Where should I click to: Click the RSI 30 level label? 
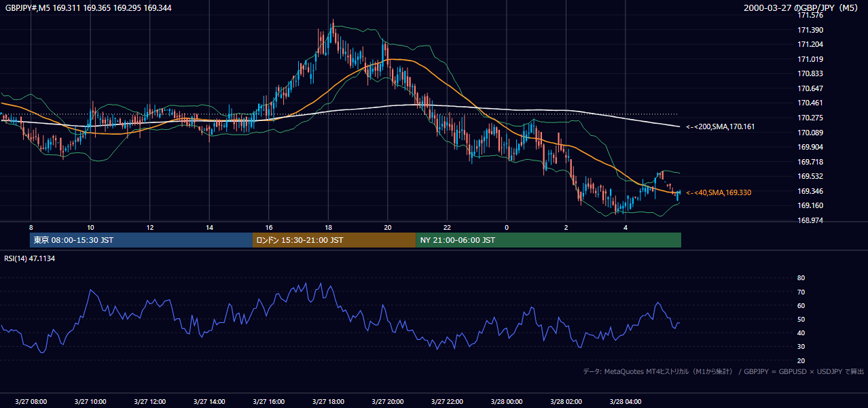[801, 347]
